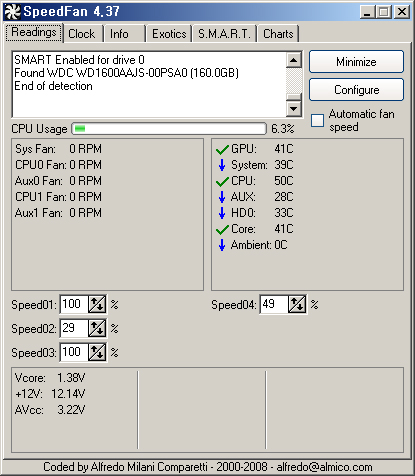
Task: Click the window's title bar minimize button
Action: 367,12
